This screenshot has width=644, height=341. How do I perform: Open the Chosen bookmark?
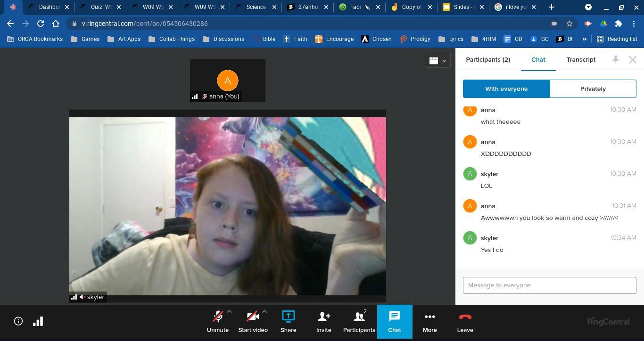[376, 39]
